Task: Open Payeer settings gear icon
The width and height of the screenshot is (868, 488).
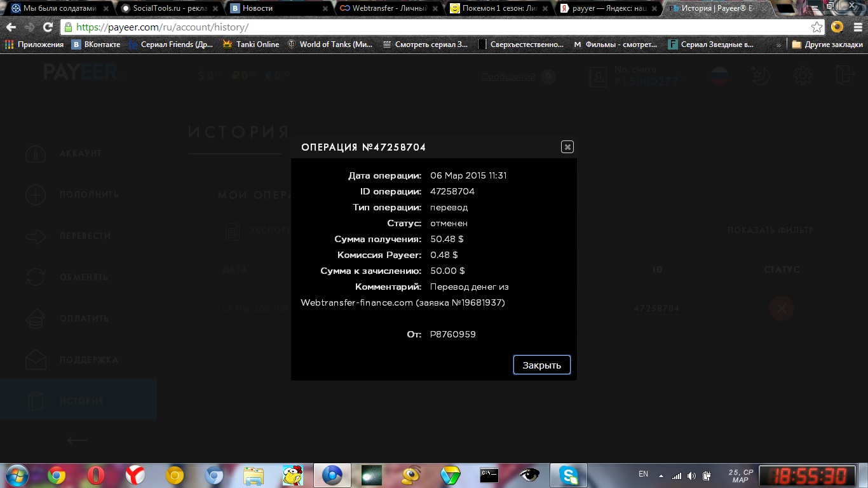Action: click(803, 76)
